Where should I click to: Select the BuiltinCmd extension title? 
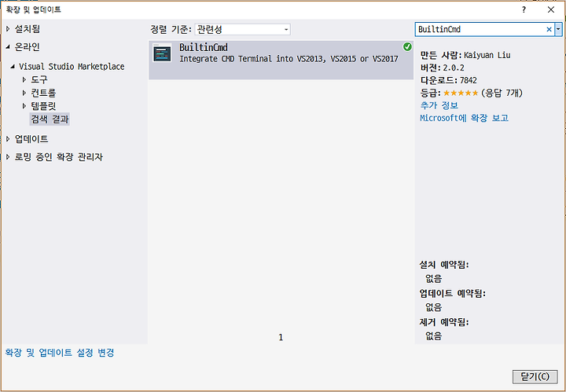click(204, 48)
